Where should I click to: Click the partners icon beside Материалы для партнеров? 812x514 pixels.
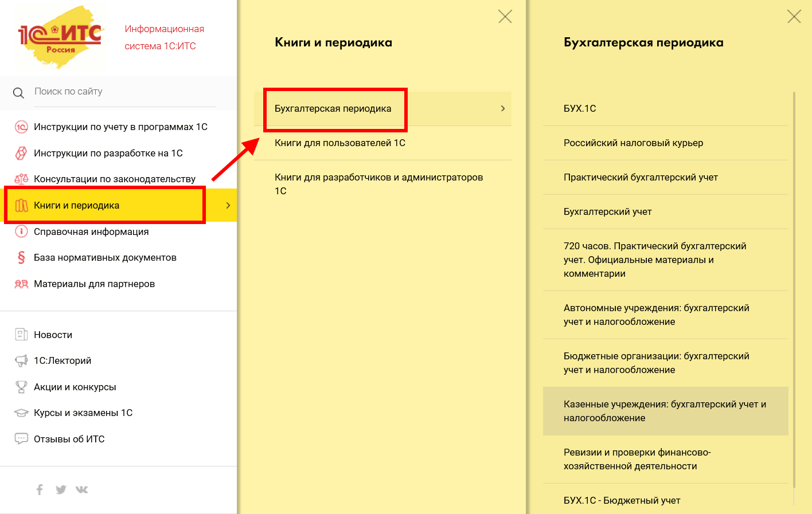21,284
